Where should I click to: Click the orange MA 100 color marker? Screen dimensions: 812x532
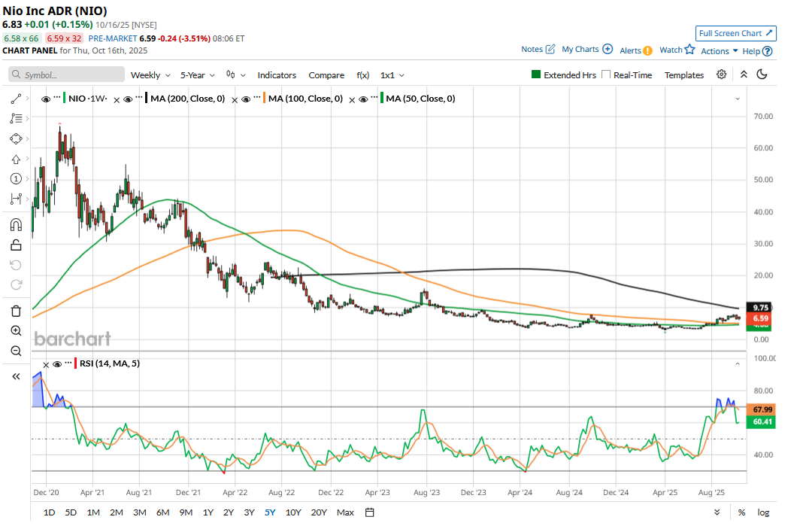pyautogui.click(x=265, y=98)
